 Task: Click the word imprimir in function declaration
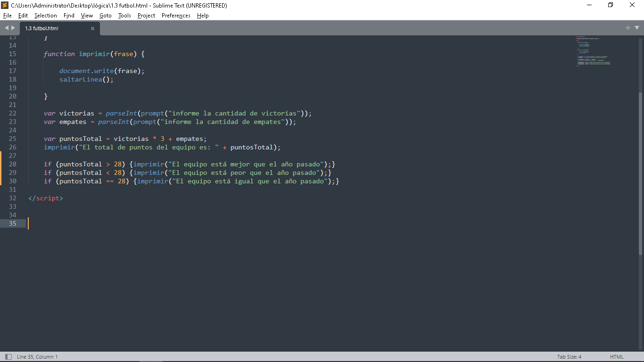tap(94, 54)
